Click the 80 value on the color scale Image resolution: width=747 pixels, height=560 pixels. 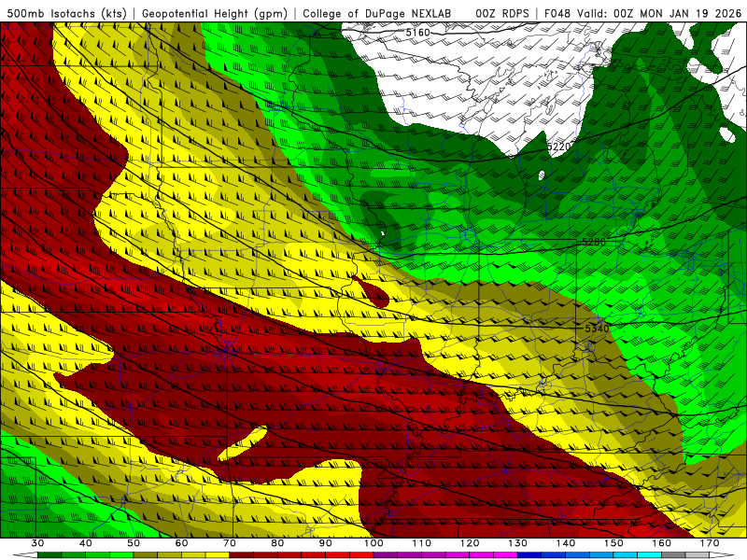[277, 543]
